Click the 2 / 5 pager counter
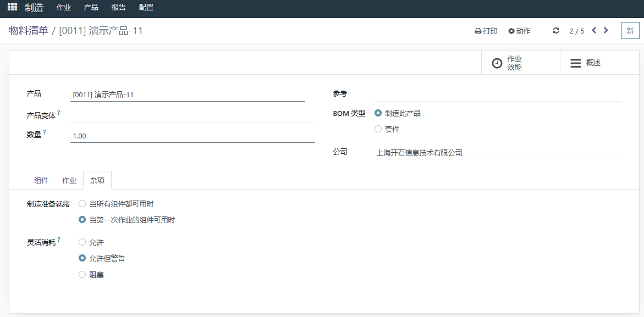 click(577, 31)
